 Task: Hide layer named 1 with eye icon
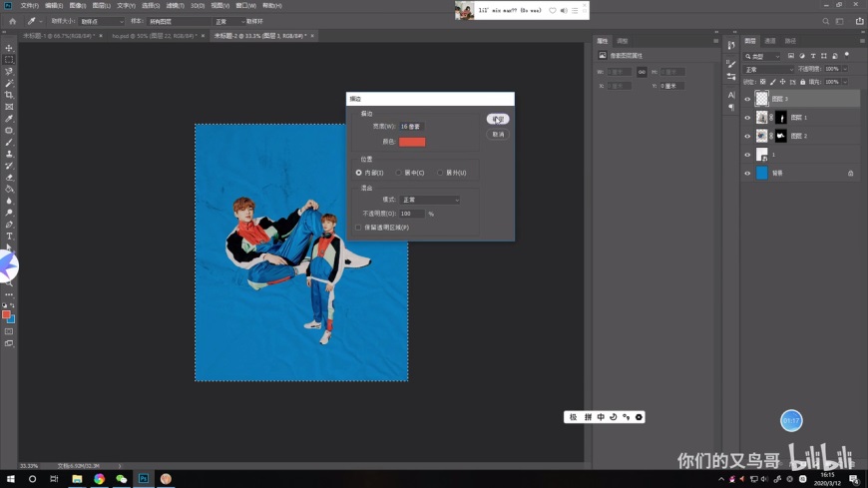[x=747, y=155]
